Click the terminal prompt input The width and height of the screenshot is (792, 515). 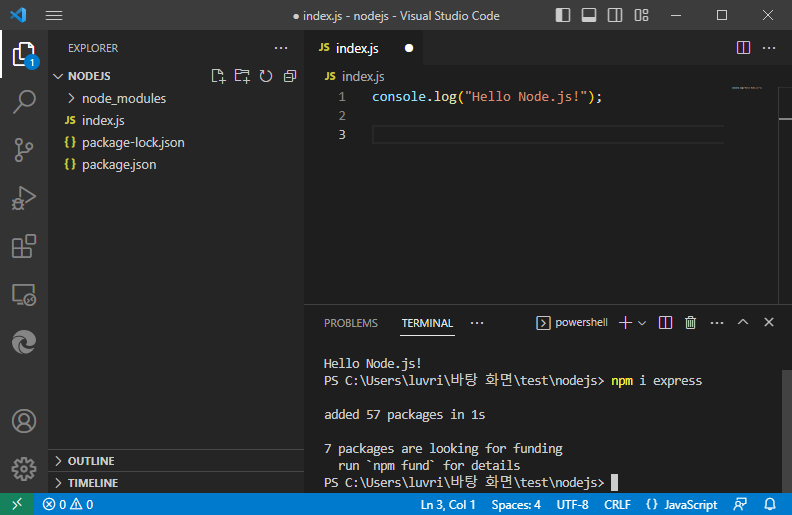pos(614,483)
